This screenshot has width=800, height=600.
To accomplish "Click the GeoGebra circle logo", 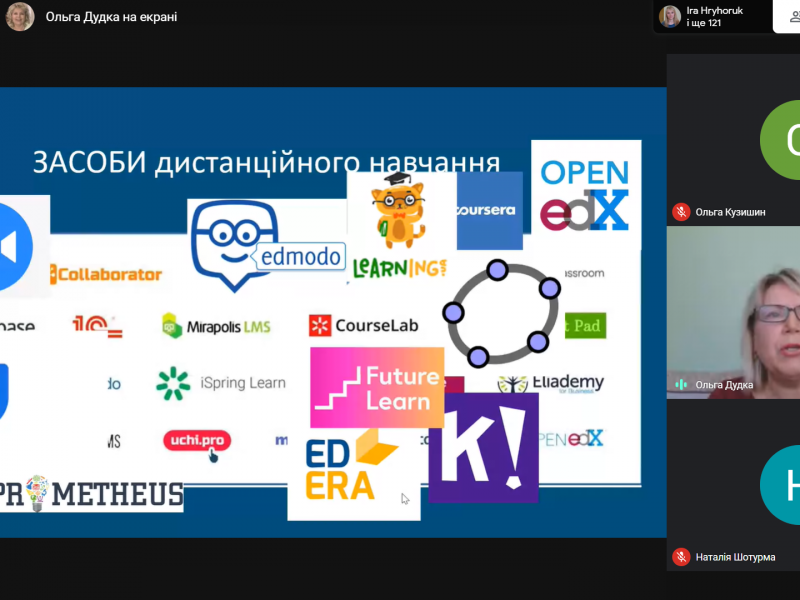I will click(499, 312).
